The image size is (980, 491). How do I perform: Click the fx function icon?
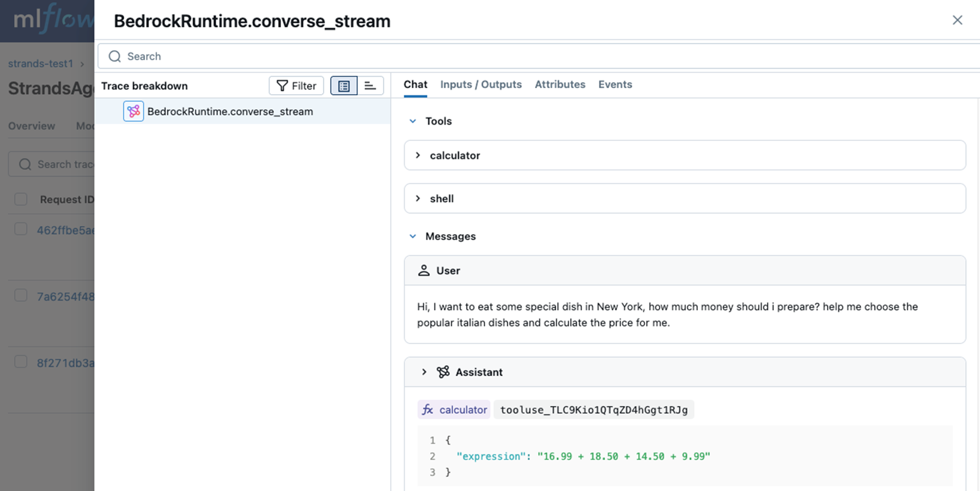[428, 410]
